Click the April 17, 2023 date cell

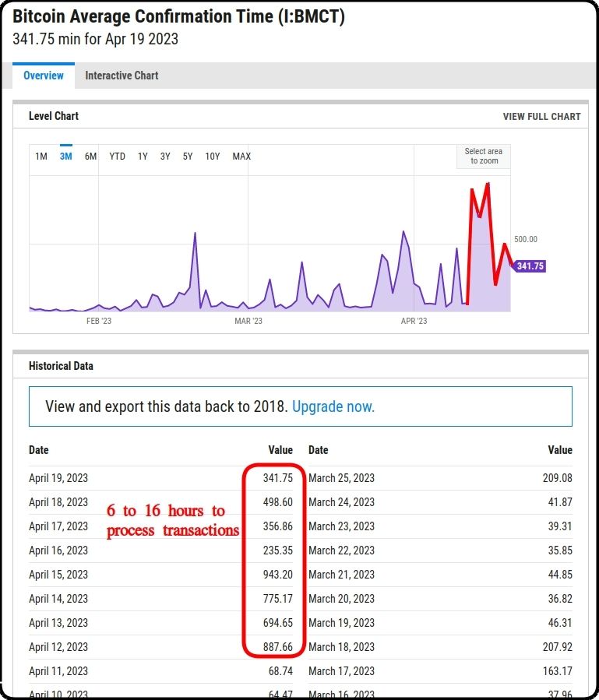(x=58, y=526)
